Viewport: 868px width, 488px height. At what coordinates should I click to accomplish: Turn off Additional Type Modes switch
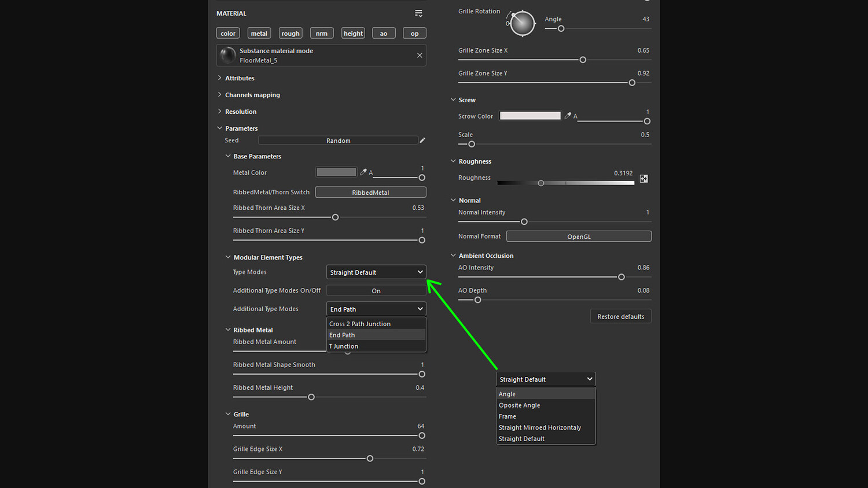click(x=376, y=291)
